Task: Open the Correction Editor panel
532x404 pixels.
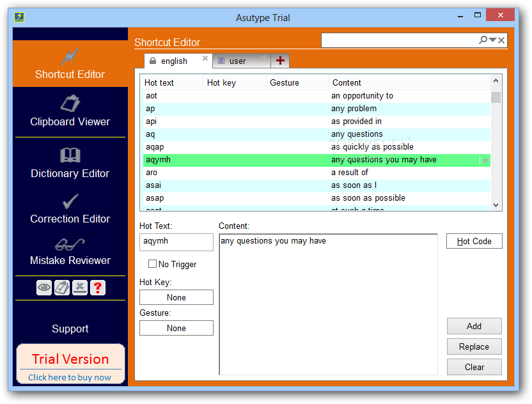Action: pos(70,209)
